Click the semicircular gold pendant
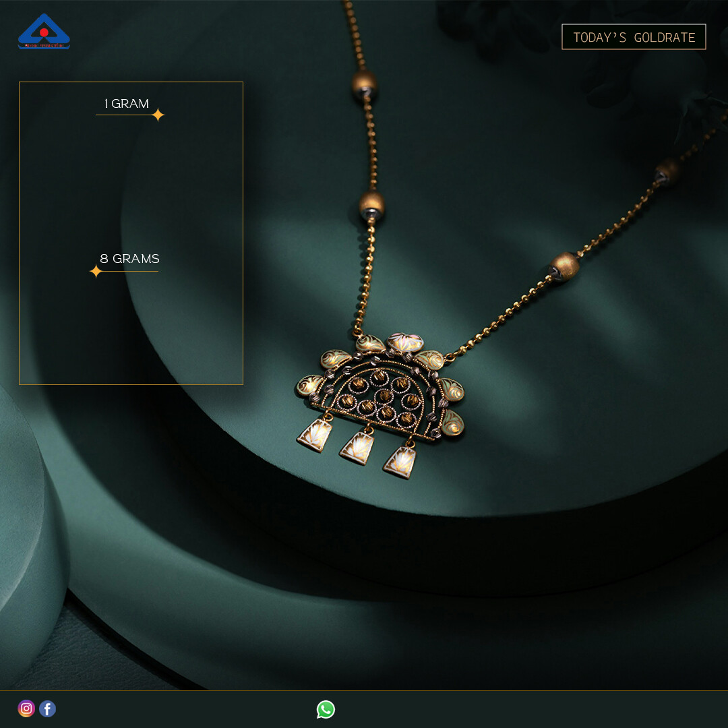The image size is (728, 728). click(x=381, y=405)
